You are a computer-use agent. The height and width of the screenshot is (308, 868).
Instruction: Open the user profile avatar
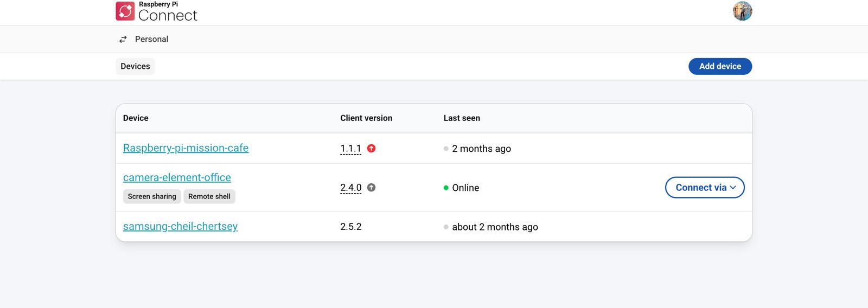742,11
